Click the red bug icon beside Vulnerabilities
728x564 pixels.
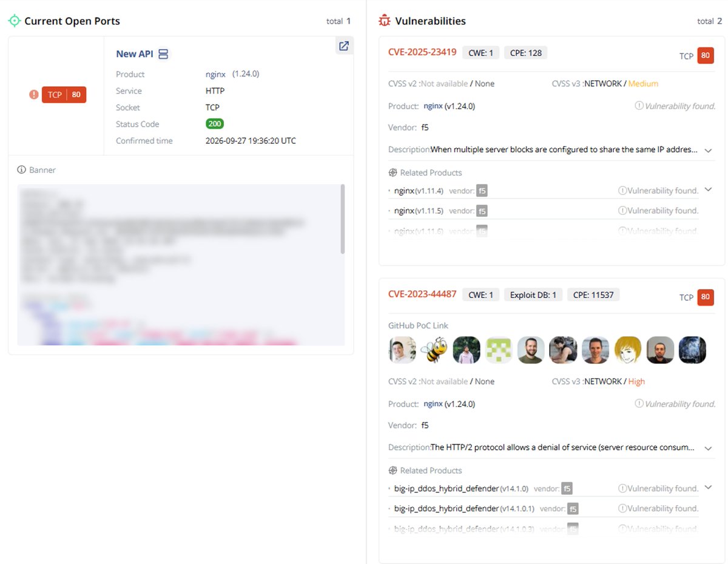point(384,21)
